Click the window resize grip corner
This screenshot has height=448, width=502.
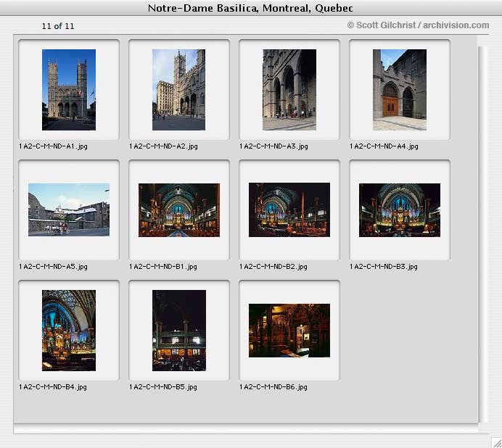(x=496, y=443)
